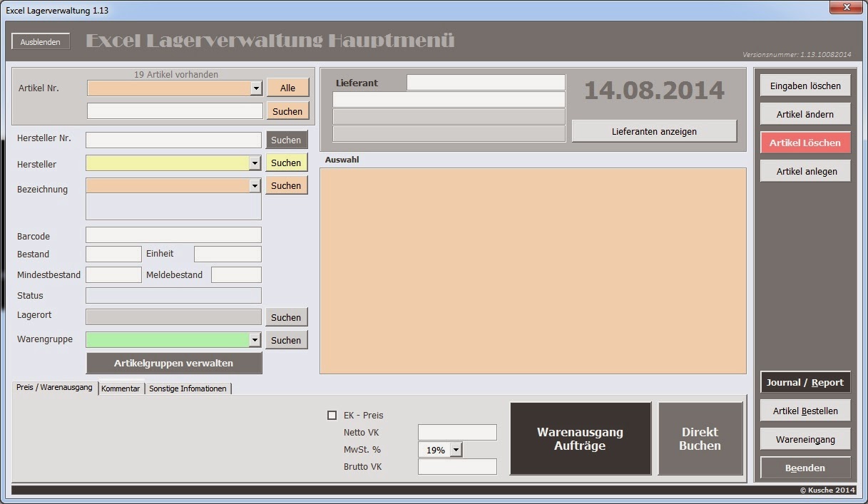Viewport: 868px width, 504px height.
Task: Click the 14.08.2014 date text
Action: tap(654, 91)
